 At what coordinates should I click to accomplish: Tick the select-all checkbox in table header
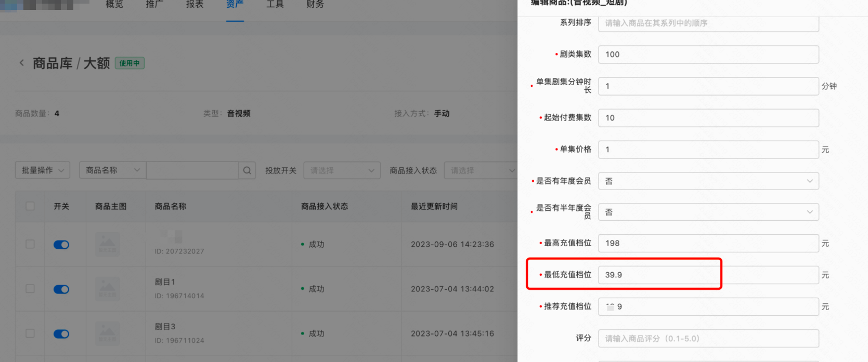click(30, 206)
